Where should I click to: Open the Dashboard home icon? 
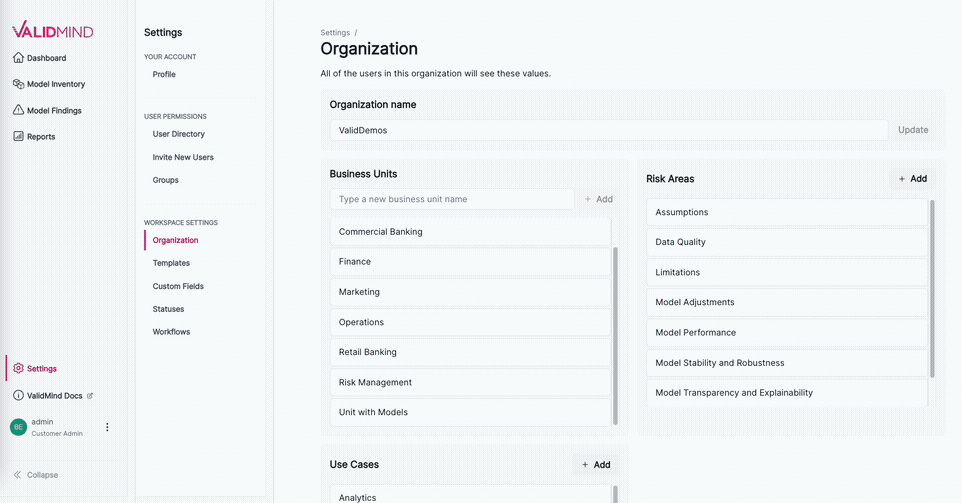tap(18, 58)
